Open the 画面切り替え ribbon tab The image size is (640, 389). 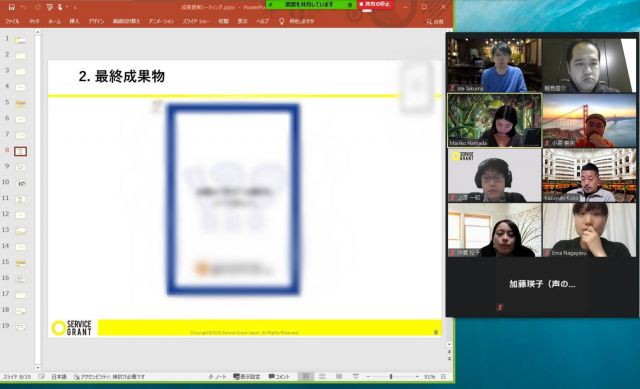tap(126, 21)
